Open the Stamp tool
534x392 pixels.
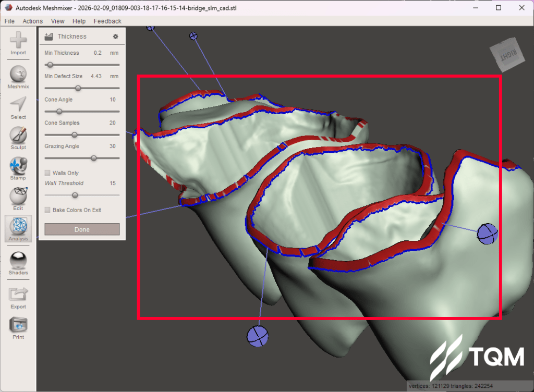(18, 166)
